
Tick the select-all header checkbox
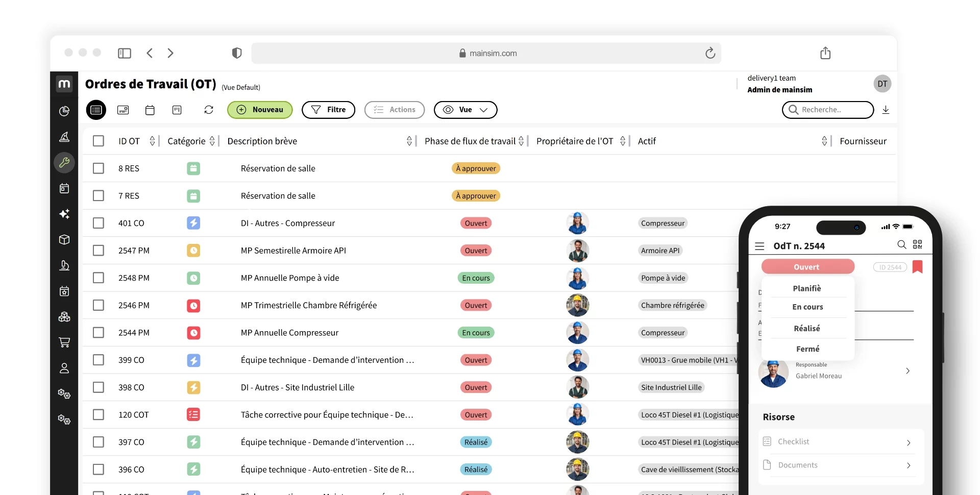[99, 141]
